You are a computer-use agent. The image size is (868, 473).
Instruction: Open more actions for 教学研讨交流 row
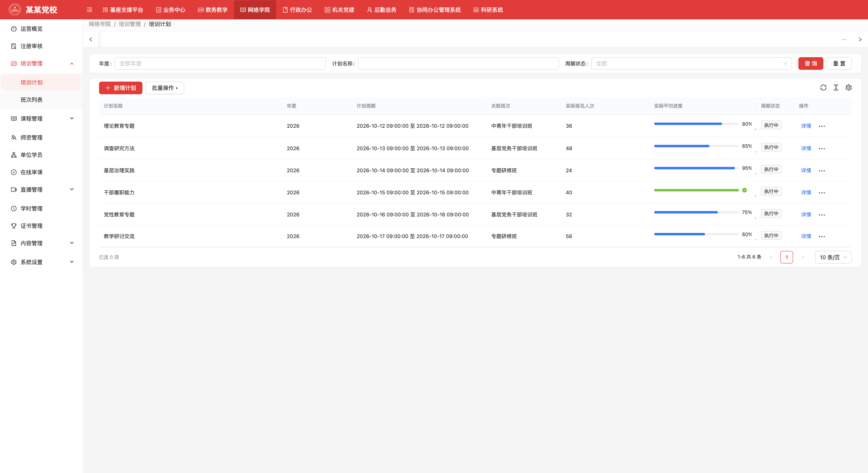822,236
